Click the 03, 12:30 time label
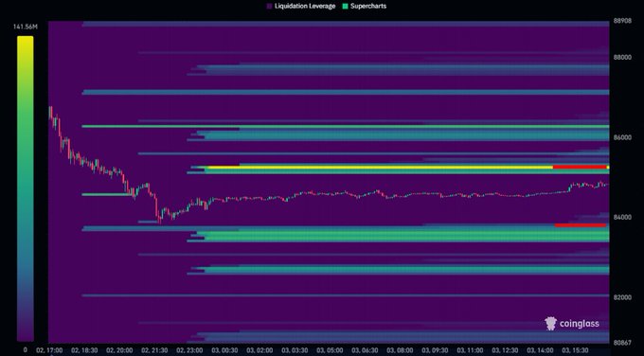Screen dimensions: 644x356 [x=506, y=350]
